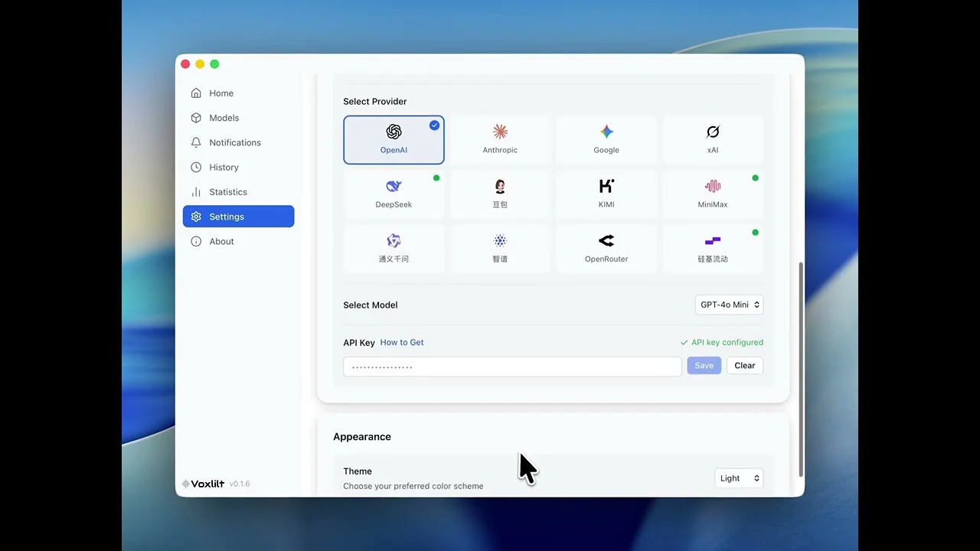
Task: Go to the Models section
Action: click(x=238, y=118)
